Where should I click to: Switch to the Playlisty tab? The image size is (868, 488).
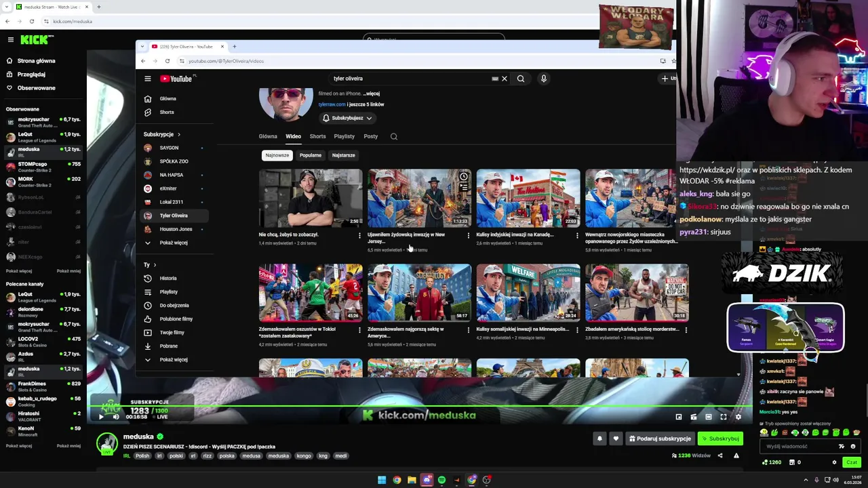(x=344, y=136)
